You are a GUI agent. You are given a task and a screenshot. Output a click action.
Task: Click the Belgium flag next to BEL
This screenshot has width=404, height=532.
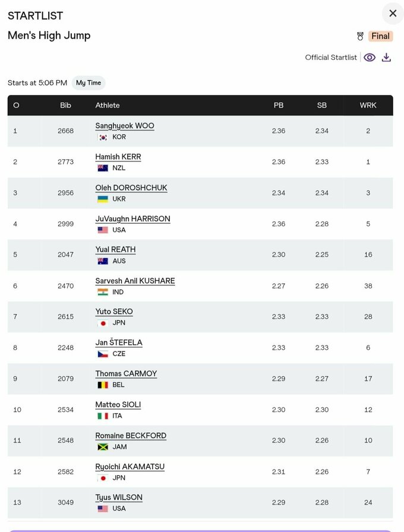click(x=103, y=385)
